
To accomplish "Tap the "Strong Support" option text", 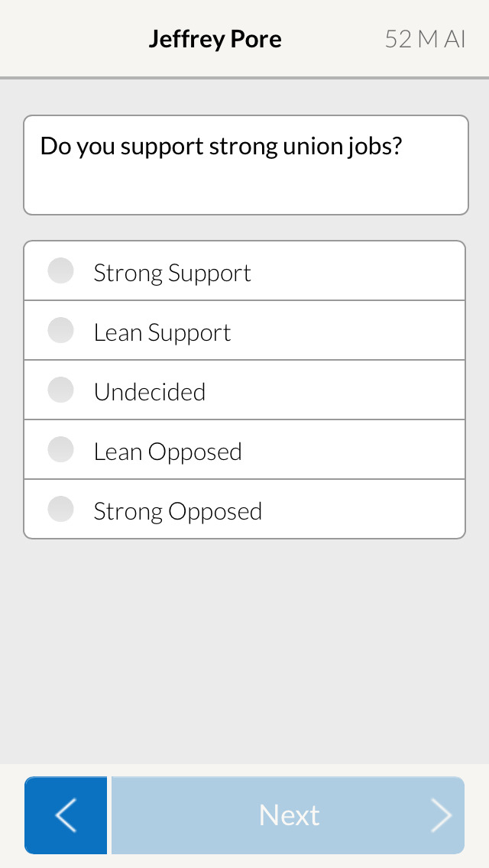I will [172, 273].
